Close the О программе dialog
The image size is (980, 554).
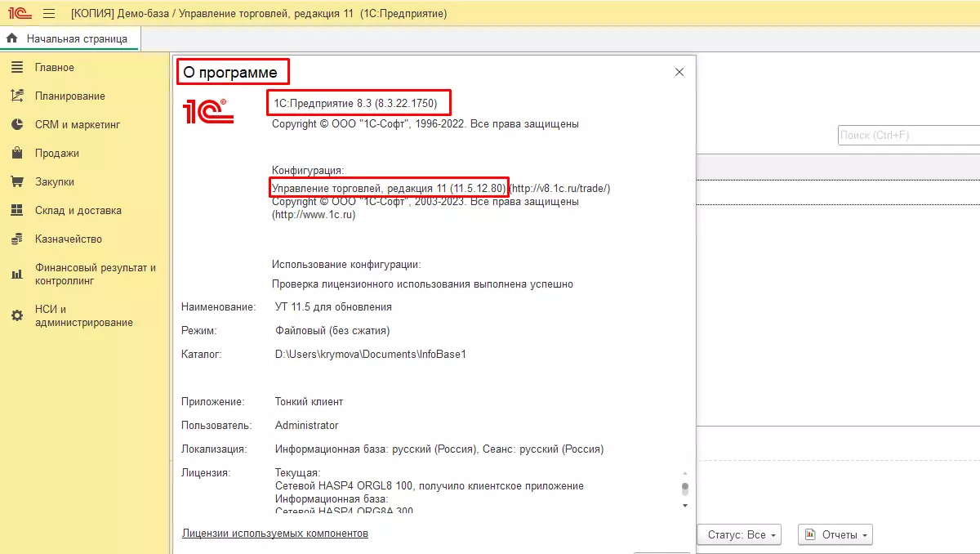click(x=679, y=72)
